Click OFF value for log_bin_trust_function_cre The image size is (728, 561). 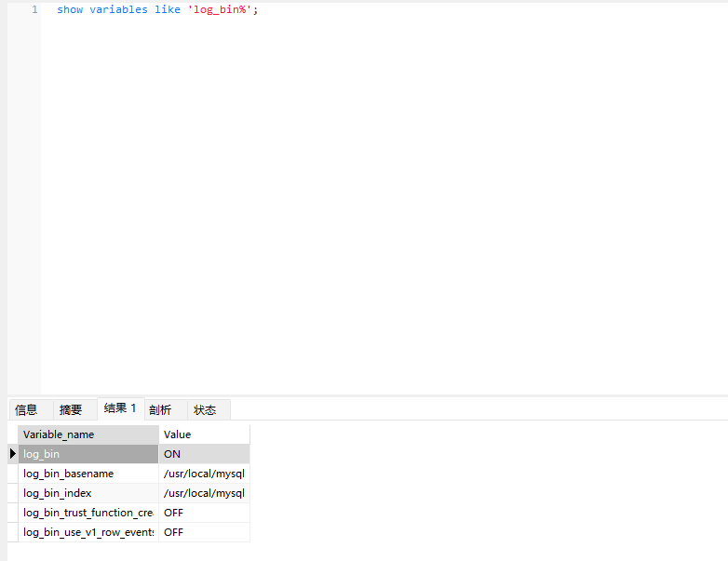tap(204, 513)
